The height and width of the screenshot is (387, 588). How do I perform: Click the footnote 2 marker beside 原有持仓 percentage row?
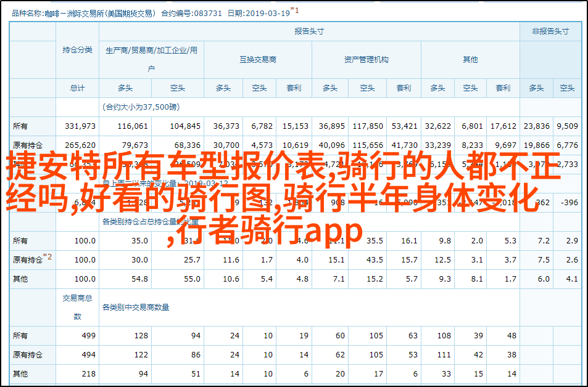(49, 258)
